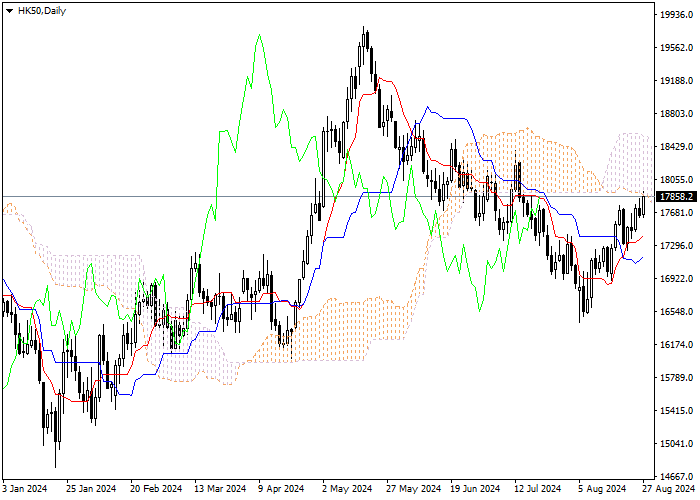Click price level 15041.0 on the axis
This screenshot has height=500, width=700.
[676, 444]
